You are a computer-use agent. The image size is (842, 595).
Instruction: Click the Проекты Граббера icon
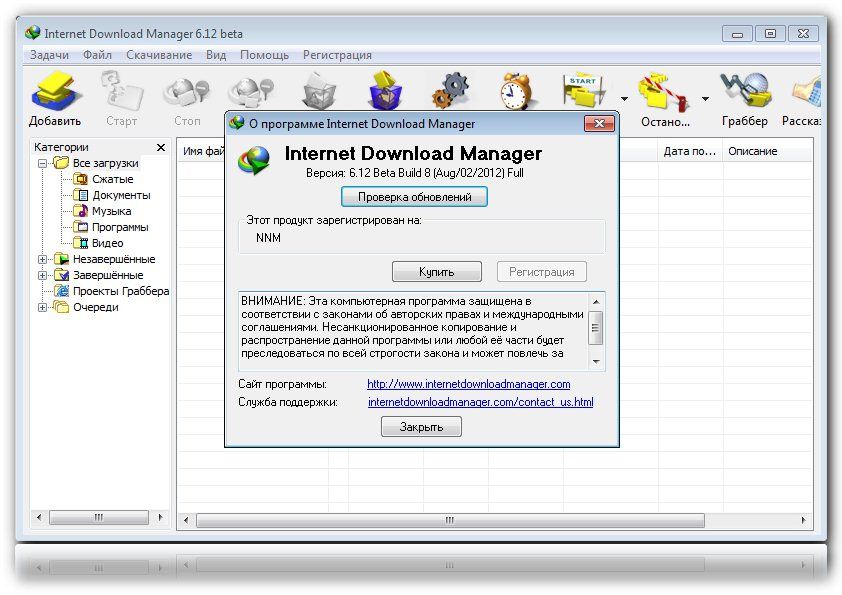[x=62, y=291]
